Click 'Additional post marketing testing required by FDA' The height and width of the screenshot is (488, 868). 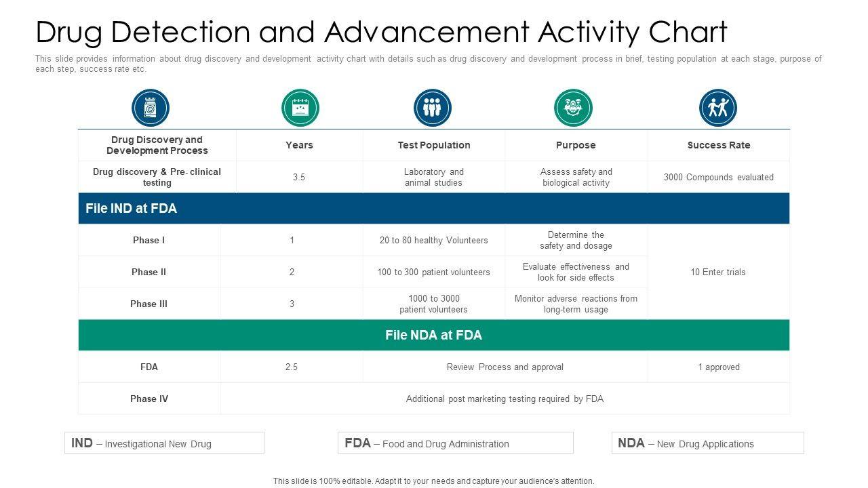(x=505, y=399)
